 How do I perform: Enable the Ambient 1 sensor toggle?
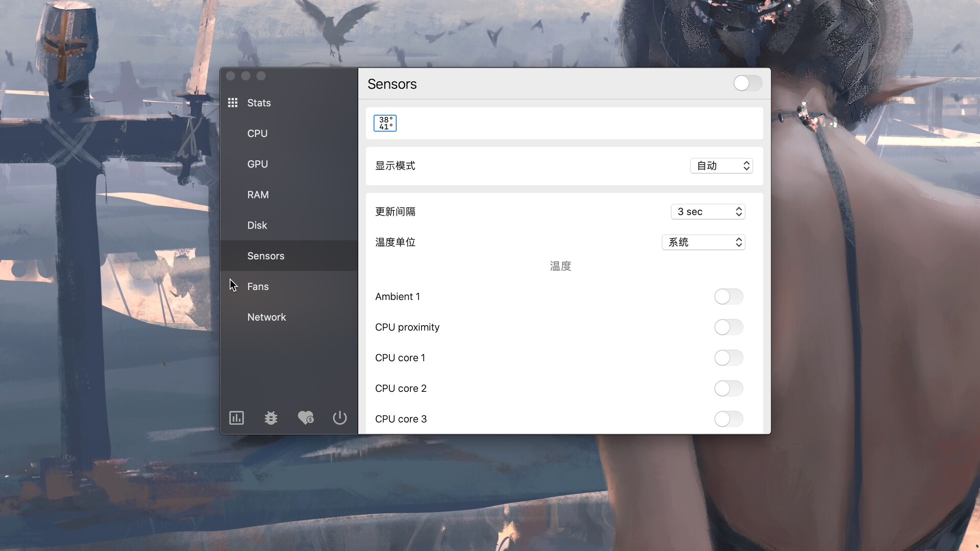pyautogui.click(x=728, y=296)
